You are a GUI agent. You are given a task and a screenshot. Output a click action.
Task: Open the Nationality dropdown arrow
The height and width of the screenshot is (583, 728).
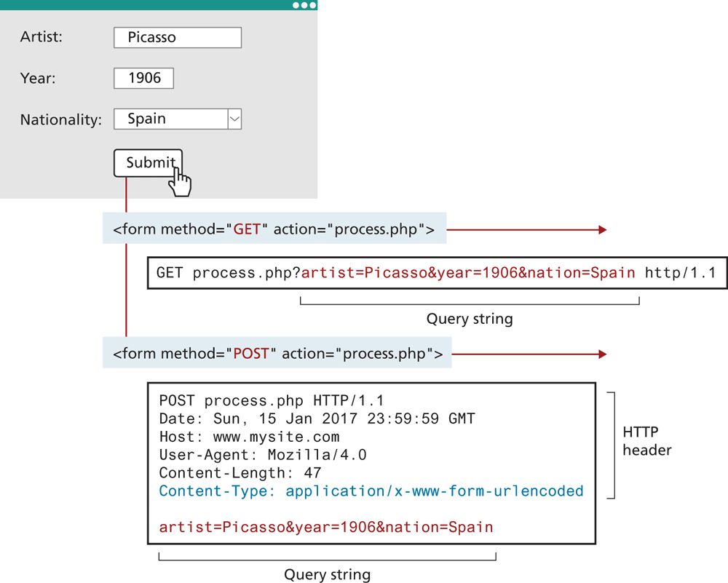pos(234,119)
